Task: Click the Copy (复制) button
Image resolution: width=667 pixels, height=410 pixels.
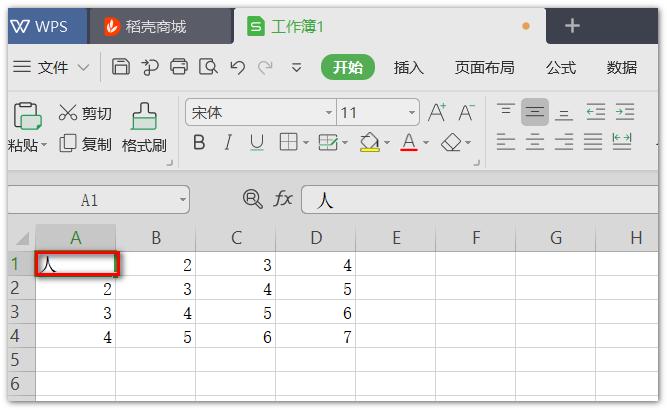Action: pyautogui.click(x=86, y=144)
